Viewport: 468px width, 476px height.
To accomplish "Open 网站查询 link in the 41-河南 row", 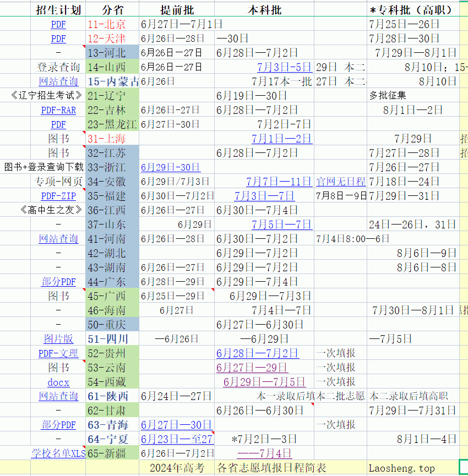I will pyautogui.click(x=58, y=239).
